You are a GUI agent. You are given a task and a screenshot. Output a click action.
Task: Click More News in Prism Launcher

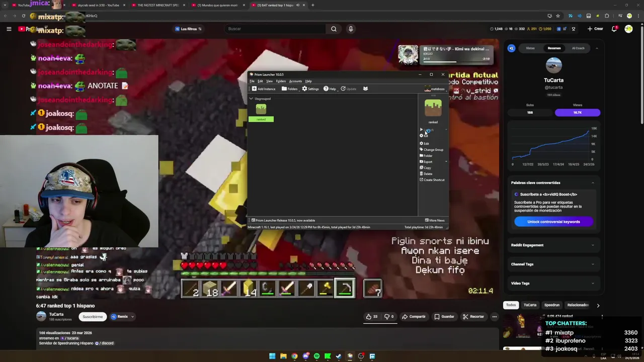tap(435, 220)
